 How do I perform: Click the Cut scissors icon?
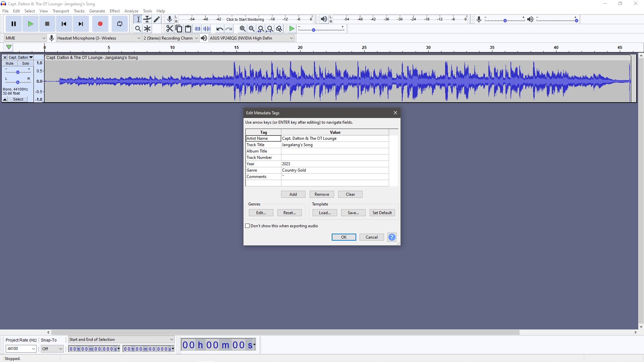(170, 29)
